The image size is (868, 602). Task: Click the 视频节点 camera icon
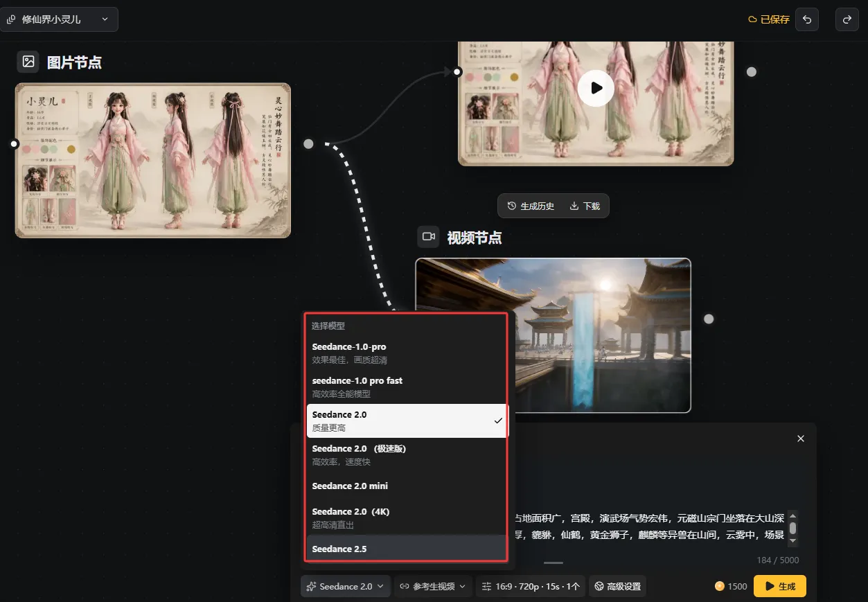click(428, 237)
